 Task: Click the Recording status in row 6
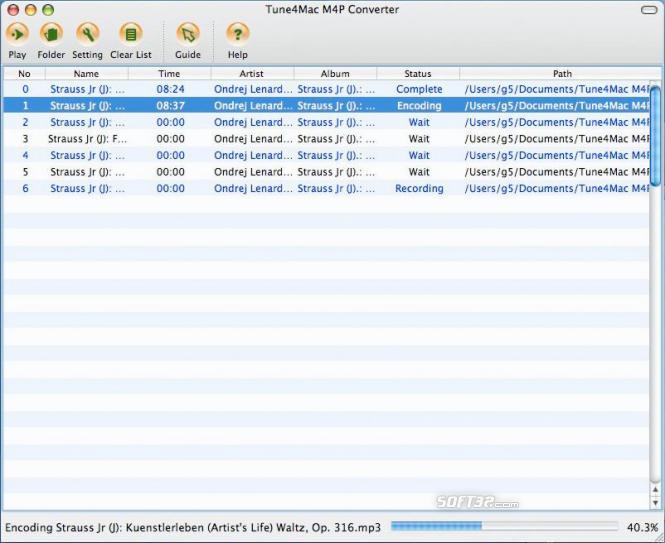(419, 188)
